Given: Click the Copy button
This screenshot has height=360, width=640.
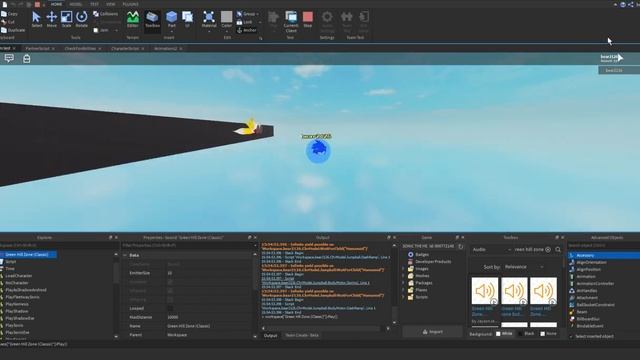Looking at the screenshot, I should pyautogui.click(x=9, y=14).
